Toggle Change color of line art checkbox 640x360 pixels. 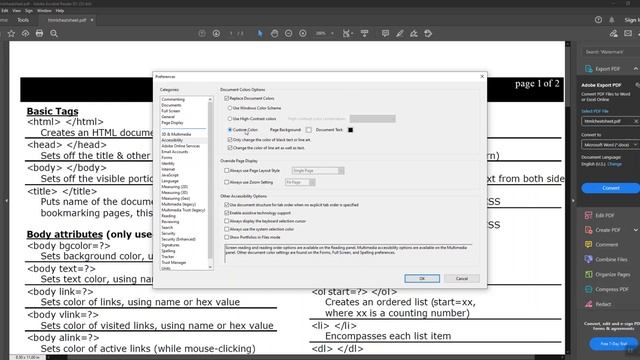click(230, 148)
